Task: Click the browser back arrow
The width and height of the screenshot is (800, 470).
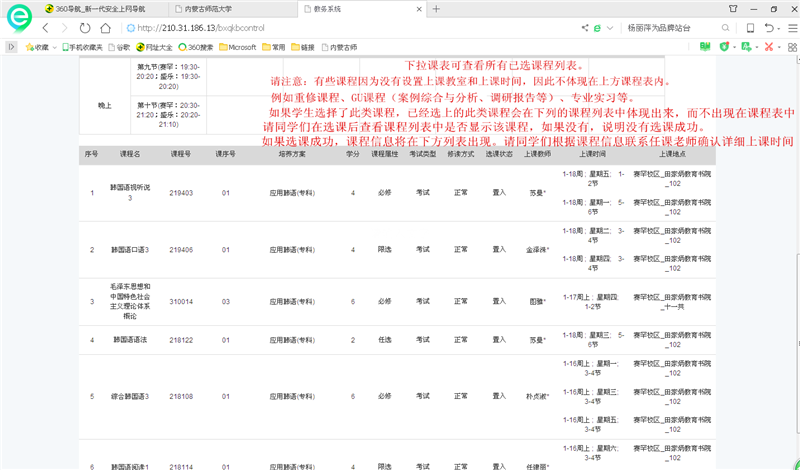Action: coord(45,27)
